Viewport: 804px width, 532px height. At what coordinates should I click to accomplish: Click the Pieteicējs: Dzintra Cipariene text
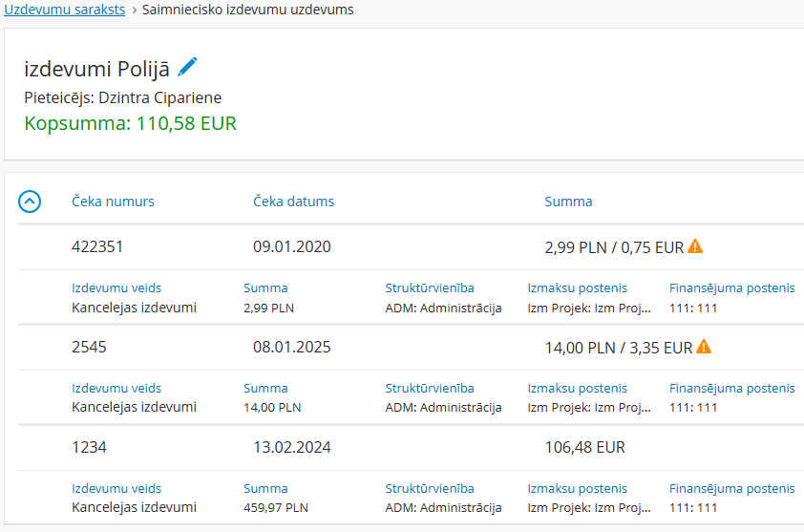click(x=122, y=97)
